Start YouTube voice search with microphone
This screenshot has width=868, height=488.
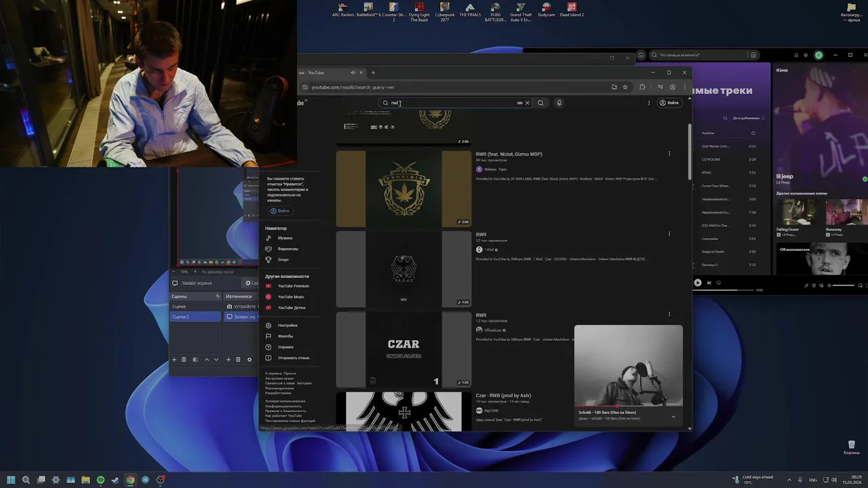click(x=559, y=103)
